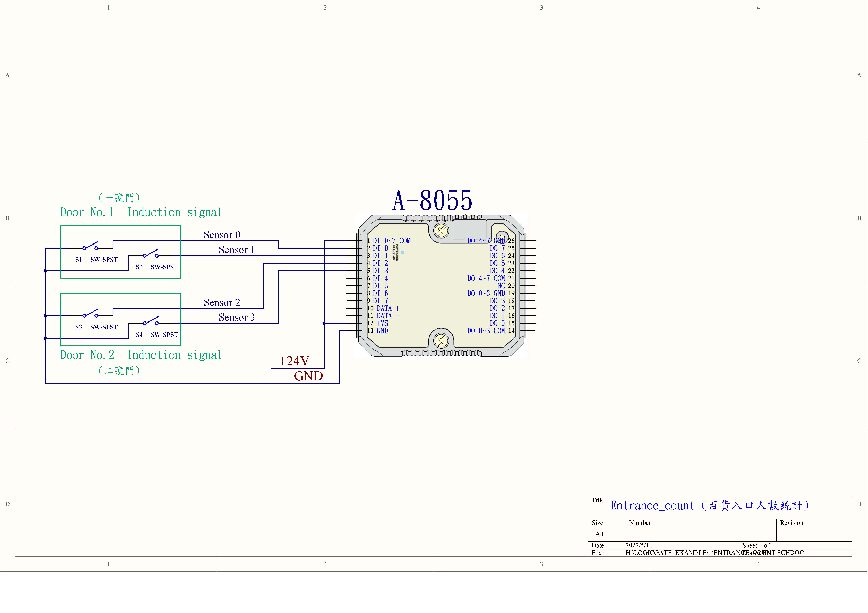Click the S3 designator text

[x=79, y=327]
